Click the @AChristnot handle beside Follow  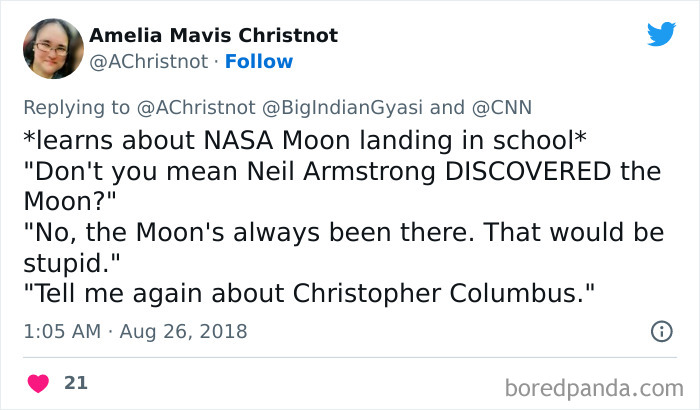point(151,62)
